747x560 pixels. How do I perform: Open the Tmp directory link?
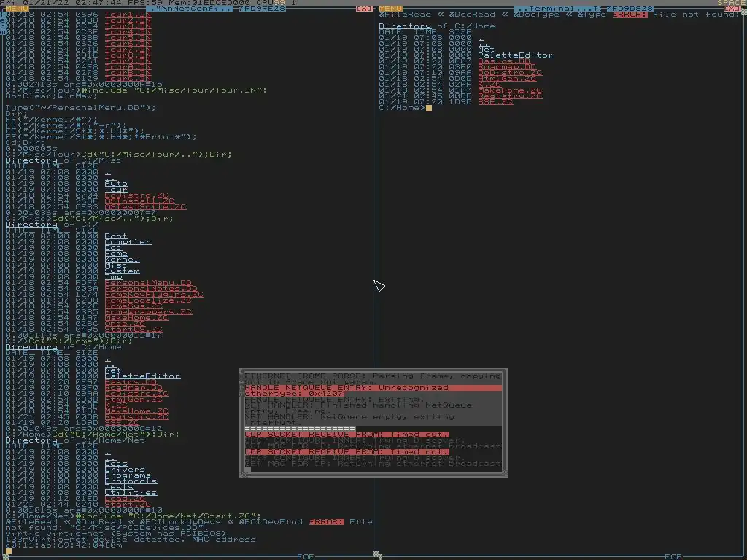(x=113, y=276)
